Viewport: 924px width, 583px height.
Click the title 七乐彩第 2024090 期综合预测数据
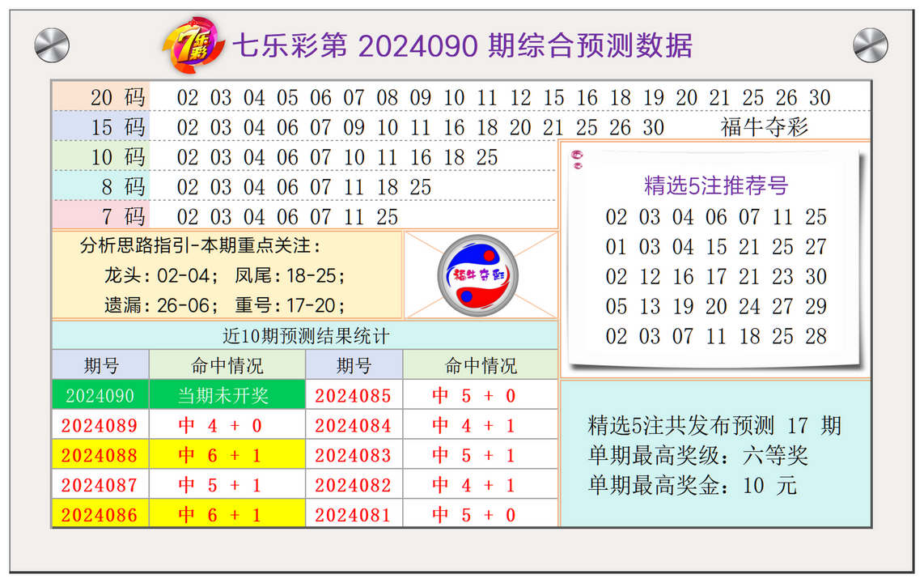click(463, 46)
